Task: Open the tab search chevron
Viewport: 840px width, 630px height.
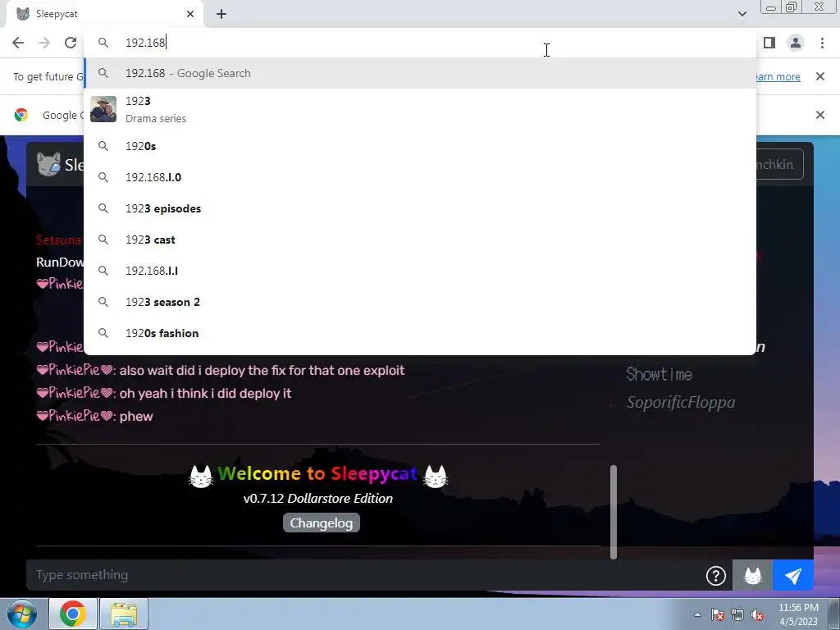Action: [742, 14]
